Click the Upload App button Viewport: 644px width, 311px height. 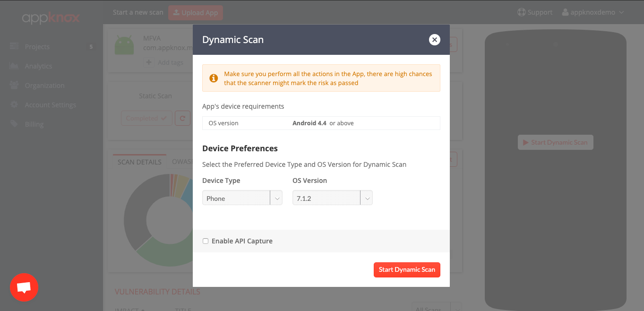(195, 13)
